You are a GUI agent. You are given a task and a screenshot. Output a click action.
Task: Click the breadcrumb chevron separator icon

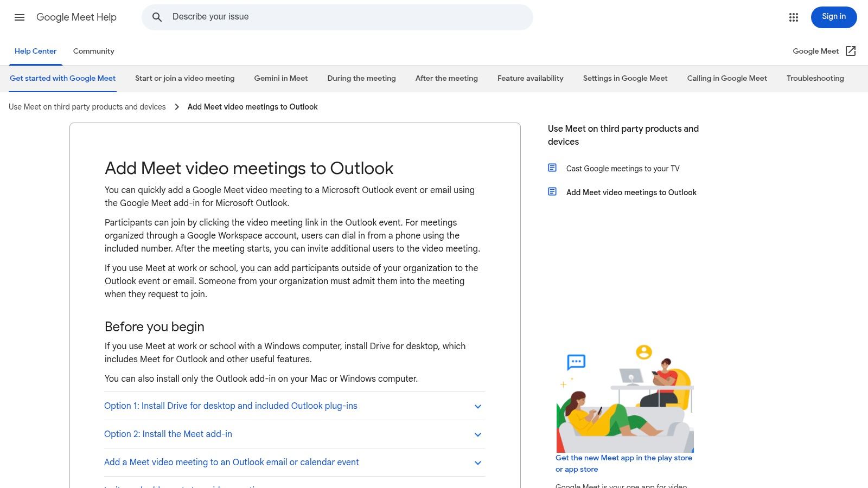[x=177, y=107]
